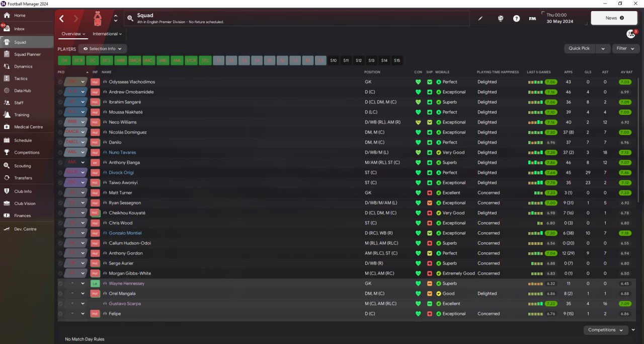The height and width of the screenshot is (344, 644).
Task: Open the Club Info shield icon
Action: [7, 191]
